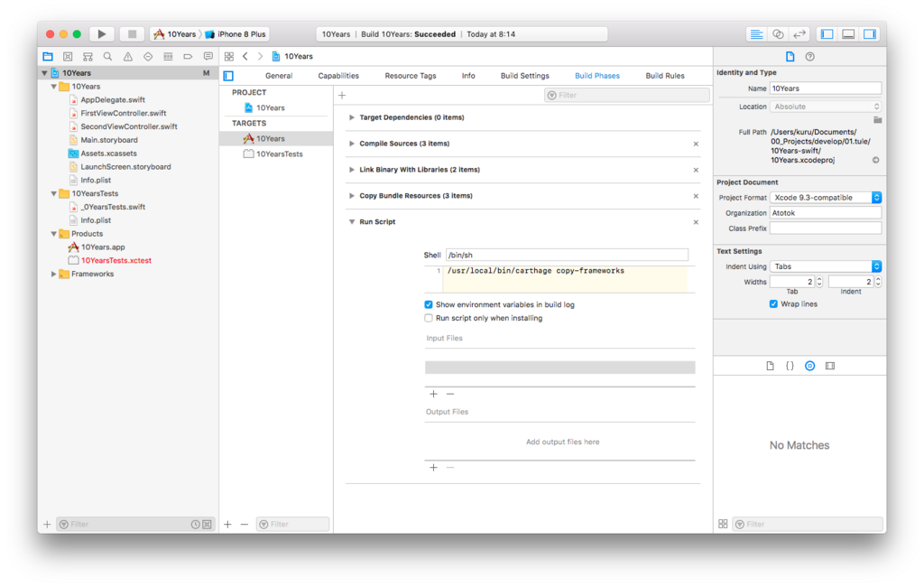This screenshot has width=924, height=587.
Task: Toggle the Debug area visibility
Action: click(848, 34)
